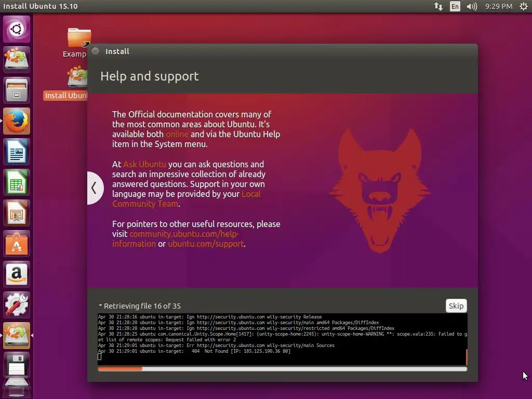Go to previous slide with left arrow
Screen dimensions: 532x399
95,188
